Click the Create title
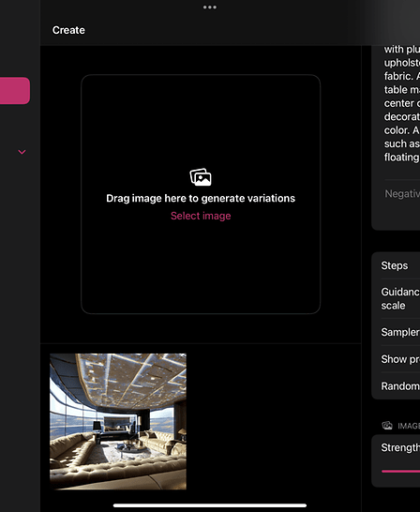Screen dimensions: 420x512 [x=68, y=30]
